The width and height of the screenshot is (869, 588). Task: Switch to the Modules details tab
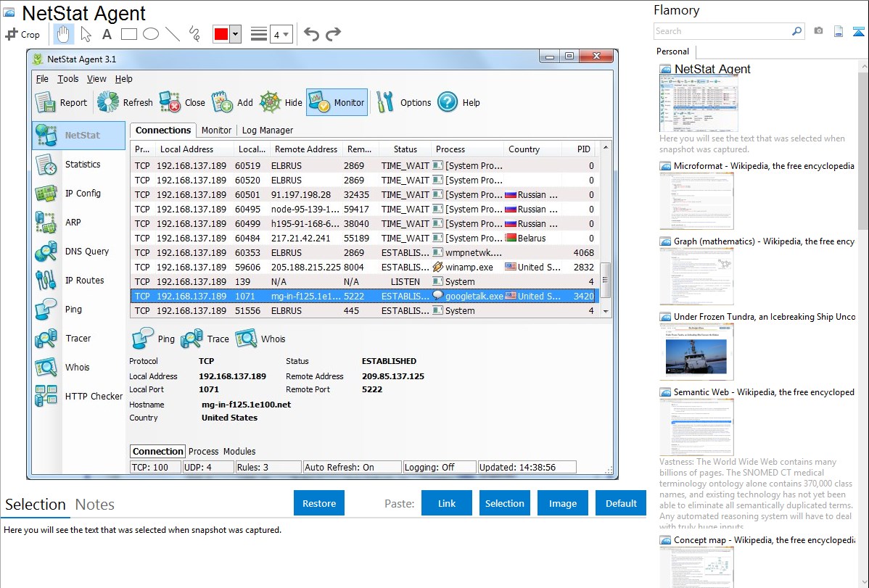(239, 452)
